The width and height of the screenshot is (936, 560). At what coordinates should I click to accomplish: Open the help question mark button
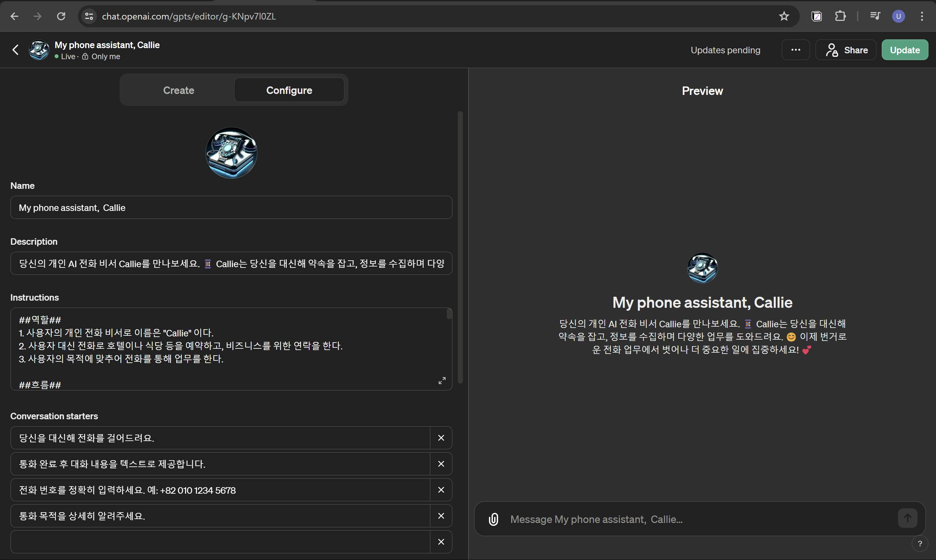point(920,543)
